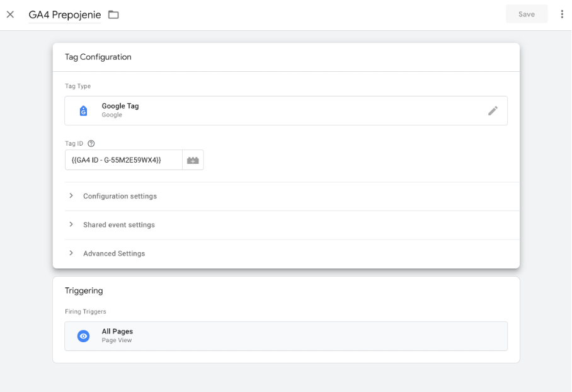Viewport: 572px width, 392px height.
Task: Click the eye icon of All Pages trigger
Action: (83, 336)
